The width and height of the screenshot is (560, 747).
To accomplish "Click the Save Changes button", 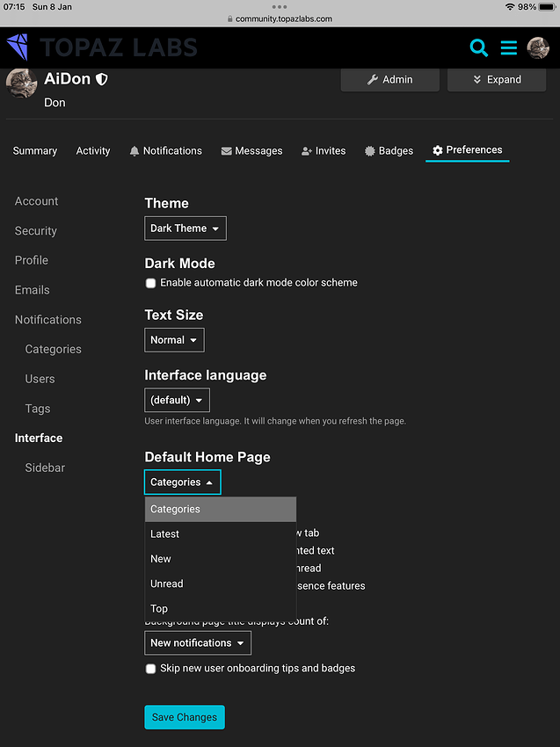I will click(185, 717).
